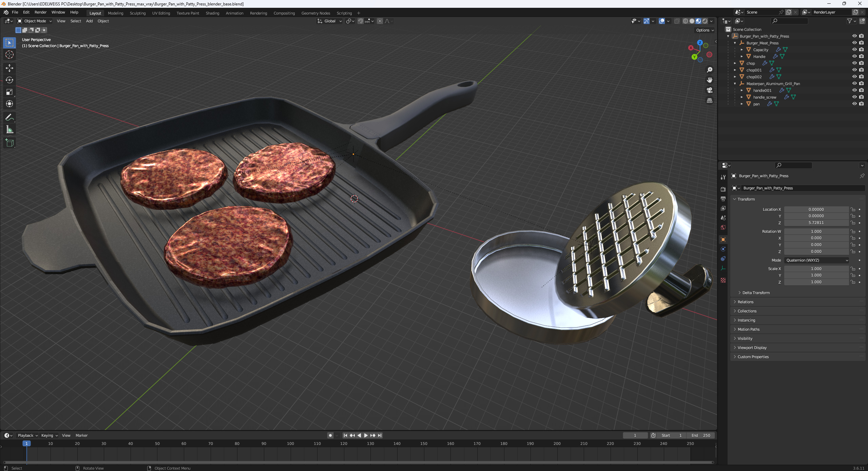Select the Add Cube tool

9,143
